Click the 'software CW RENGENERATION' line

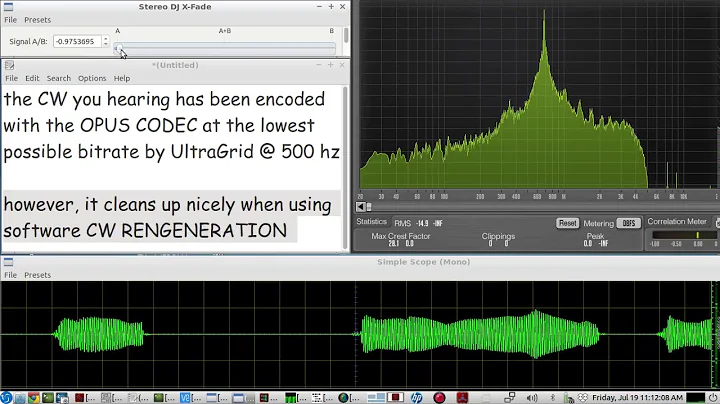[x=145, y=230]
